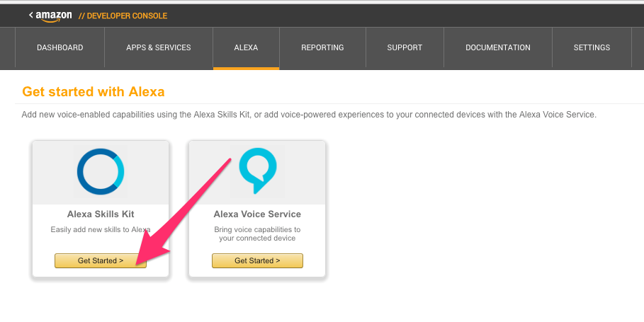
Task: Switch to the Apps & Services tab
Action: pos(159,48)
